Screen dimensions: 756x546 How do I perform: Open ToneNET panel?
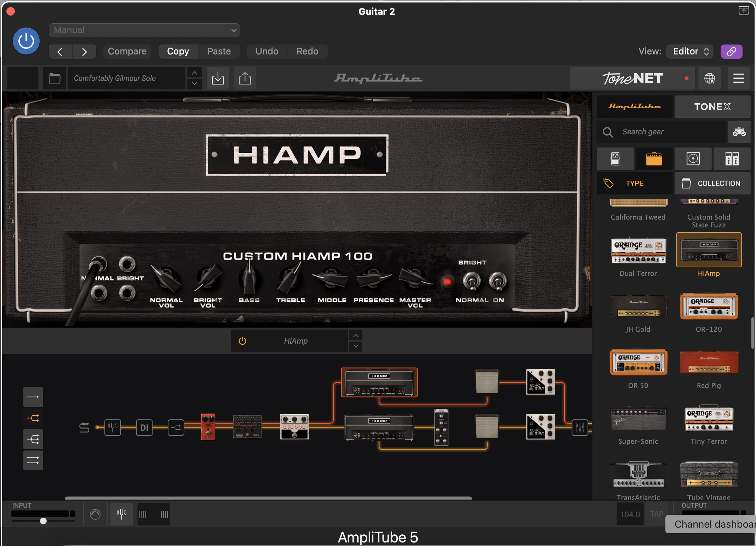coord(632,78)
